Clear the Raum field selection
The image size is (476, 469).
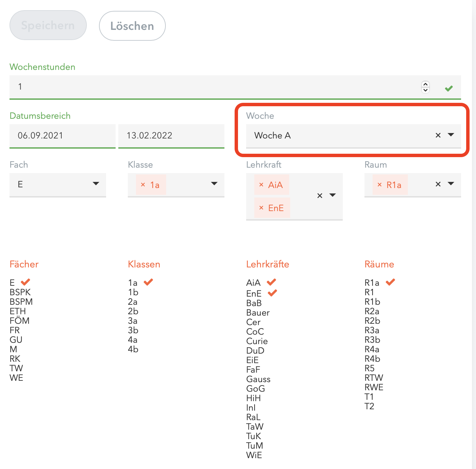tap(438, 184)
